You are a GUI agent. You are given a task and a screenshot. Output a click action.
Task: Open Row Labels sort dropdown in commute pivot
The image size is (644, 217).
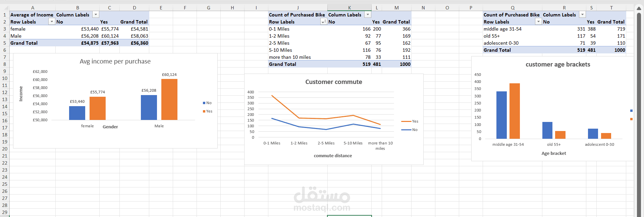click(x=324, y=21)
